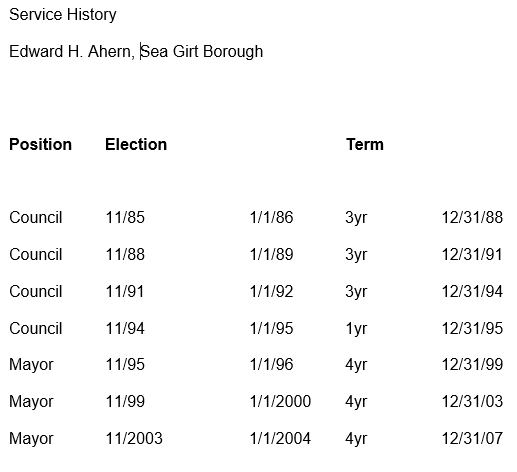Click the start date '1/1/2004'
The height and width of the screenshot is (472, 517).
tap(280, 439)
